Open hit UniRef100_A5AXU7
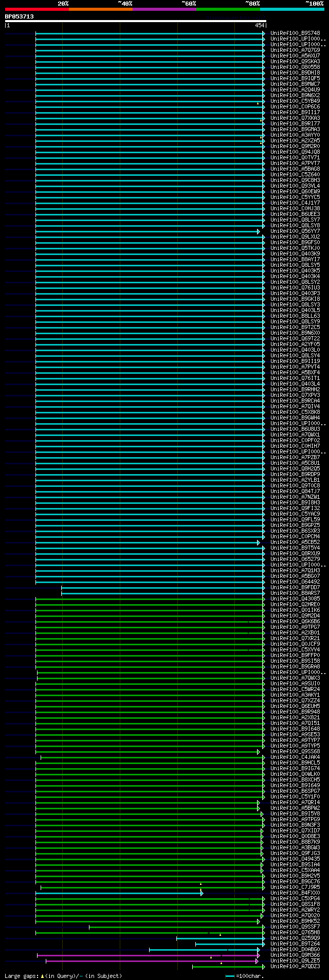Screen dimensions: 329x980 [x=295, y=56]
